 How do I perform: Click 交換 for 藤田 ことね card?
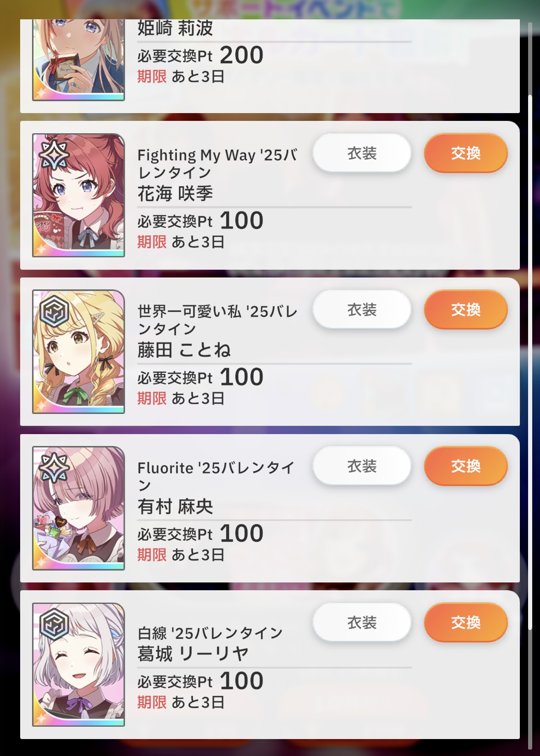pos(466,310)
